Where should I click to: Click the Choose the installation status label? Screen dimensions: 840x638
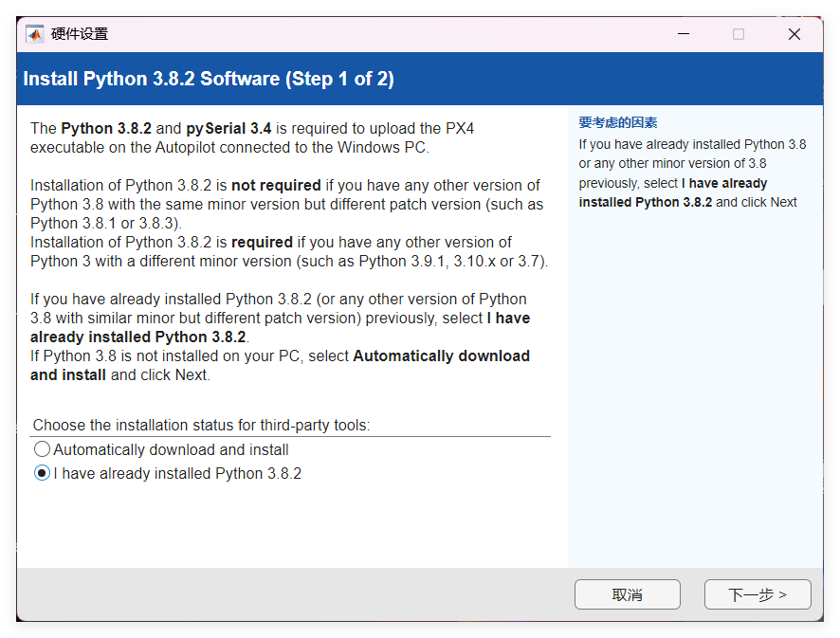coord(201,426)
